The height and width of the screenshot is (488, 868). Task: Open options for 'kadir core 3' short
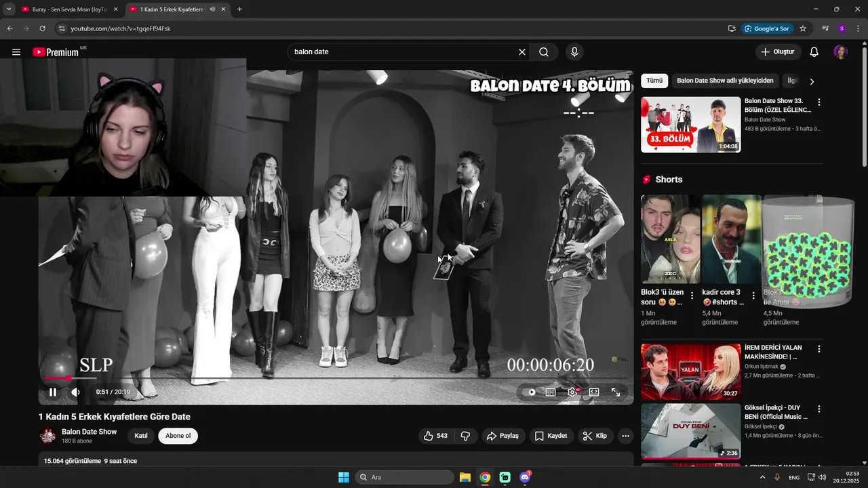pos(753,296)
